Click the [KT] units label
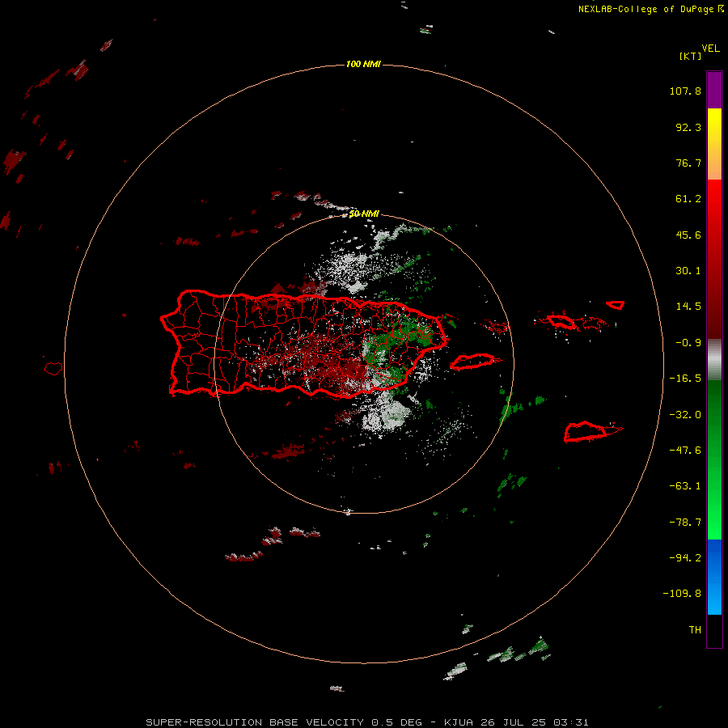The width and height of the screenshot is (728, 728). (691, 56)
